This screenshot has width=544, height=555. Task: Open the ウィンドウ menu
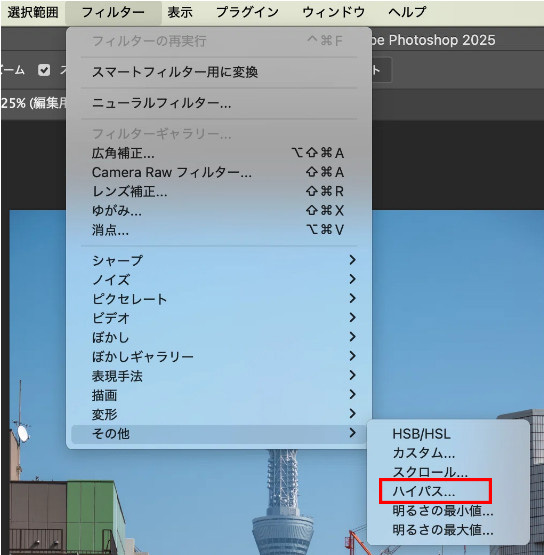pos(334,12)
